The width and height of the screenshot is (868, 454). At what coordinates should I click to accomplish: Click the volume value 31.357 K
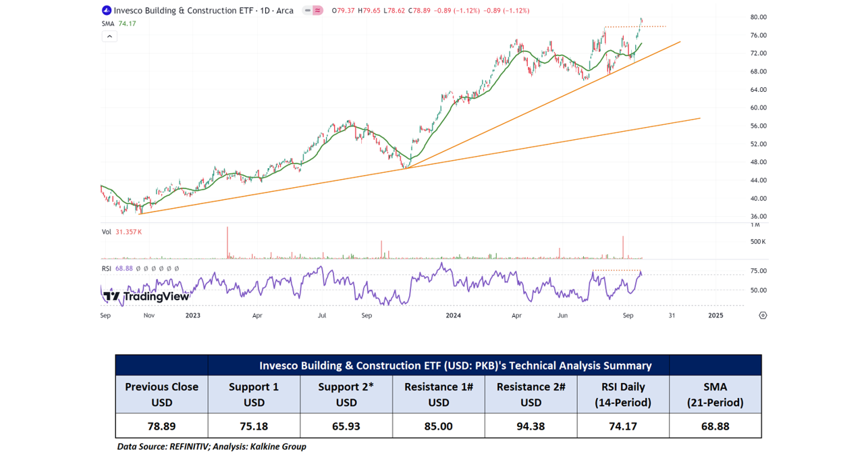tap(129, 232)
